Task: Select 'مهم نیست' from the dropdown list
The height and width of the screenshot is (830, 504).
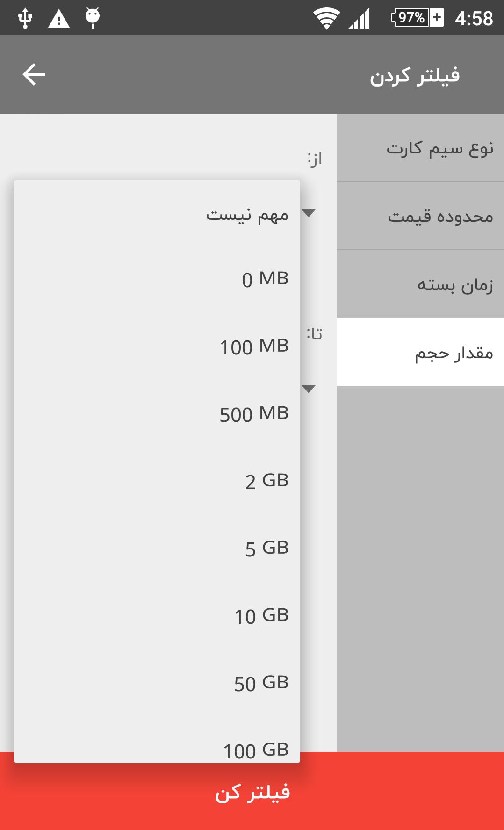Action: 157,215
